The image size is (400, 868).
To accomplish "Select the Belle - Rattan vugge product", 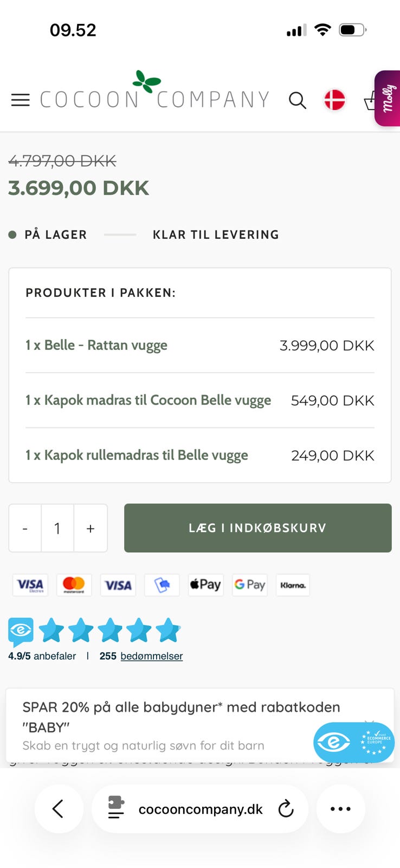I will [96, 345].
